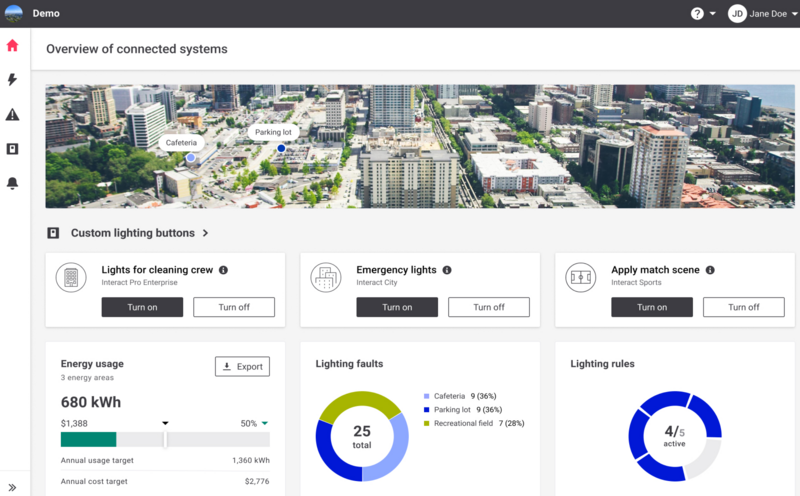Open the energy lightning bolt sidebar icon
The image size is (800, 496).
click(13, 79)
